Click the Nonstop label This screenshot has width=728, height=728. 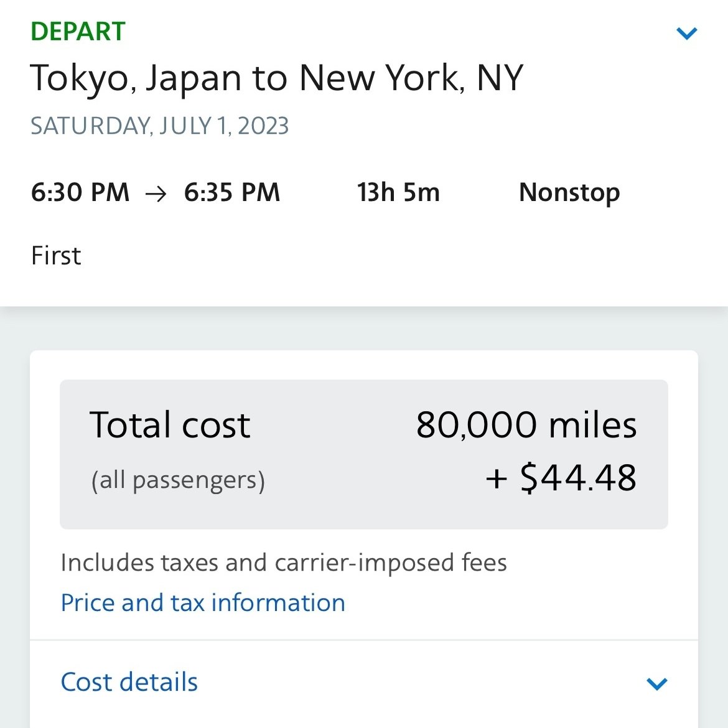(569, 193)
